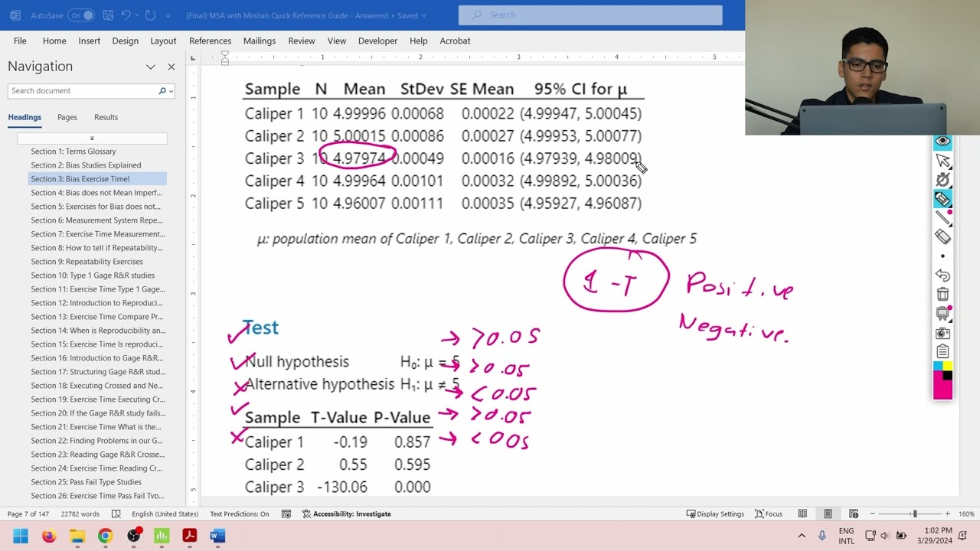Click the proofing check icon in status bar

pos(116,514)
